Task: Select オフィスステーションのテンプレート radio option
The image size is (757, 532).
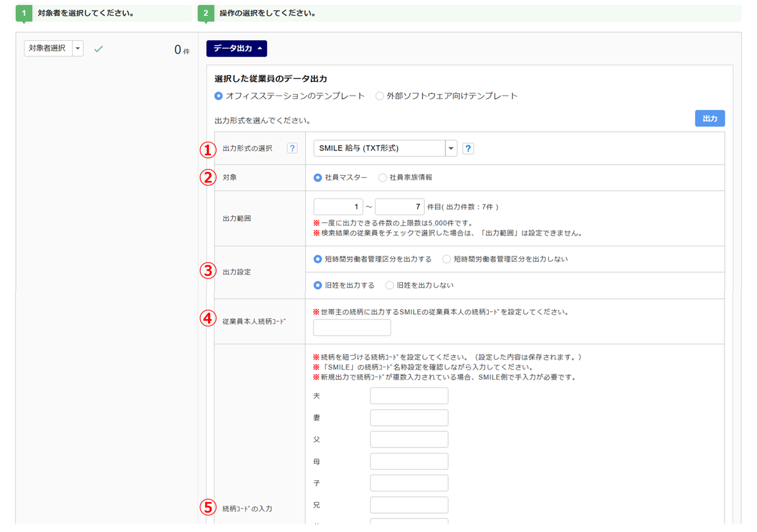Action: pos(219,96)
